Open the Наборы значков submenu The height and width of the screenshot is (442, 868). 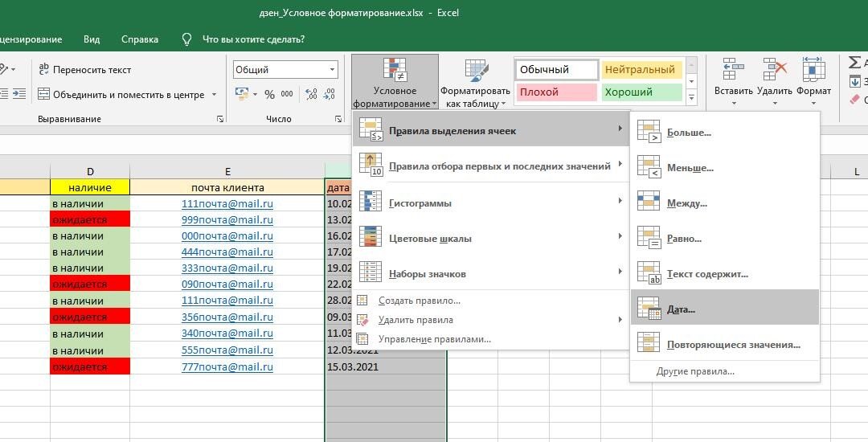point(491,273)
